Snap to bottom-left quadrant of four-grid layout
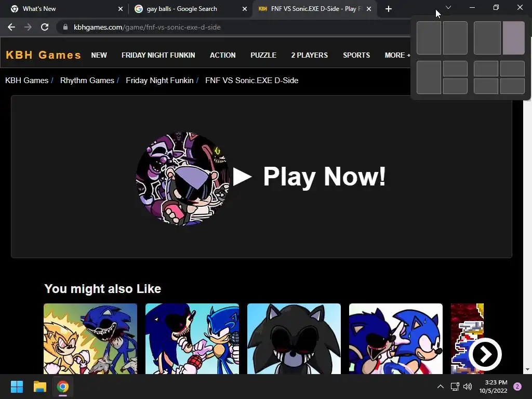 click(x=486, y=86)
